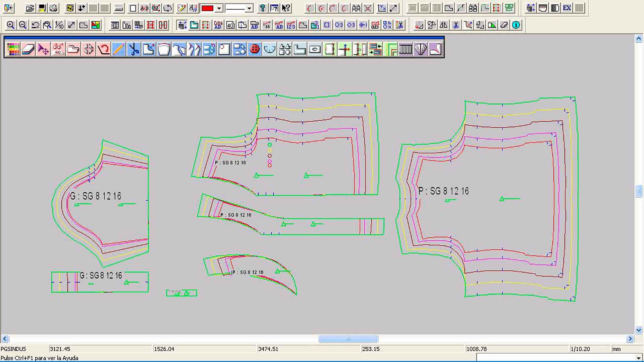Click the red button placement tool
This screenshot has height=362, width=644.
point(255,50)
